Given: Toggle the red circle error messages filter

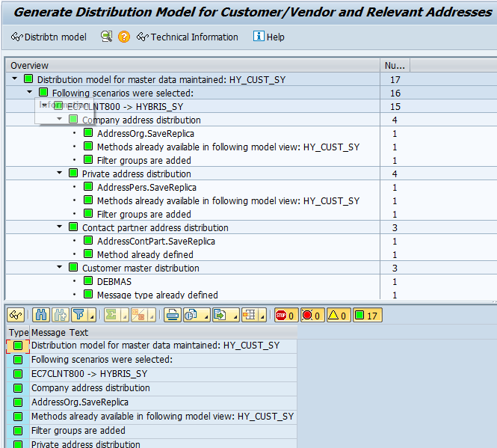Looking at the screenshot, I should pyautogui.click(x=311, y=316).
